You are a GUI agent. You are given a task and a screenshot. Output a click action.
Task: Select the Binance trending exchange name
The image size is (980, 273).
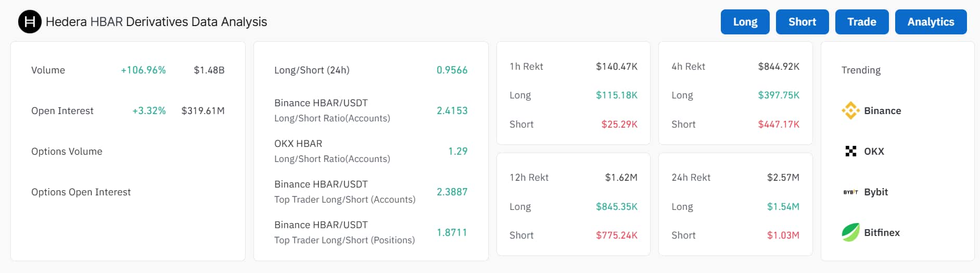tap(882, 110)
